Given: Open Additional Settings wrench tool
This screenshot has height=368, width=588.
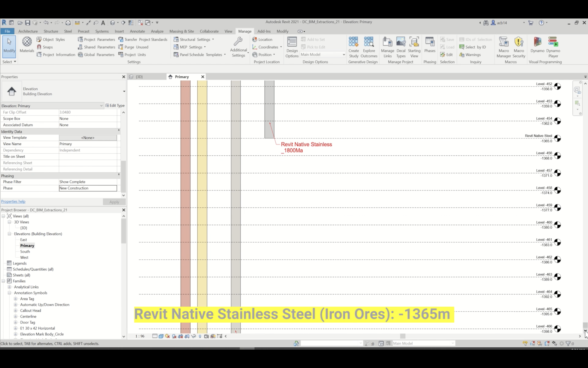Looking at the screenshot, I should [238, 47].
